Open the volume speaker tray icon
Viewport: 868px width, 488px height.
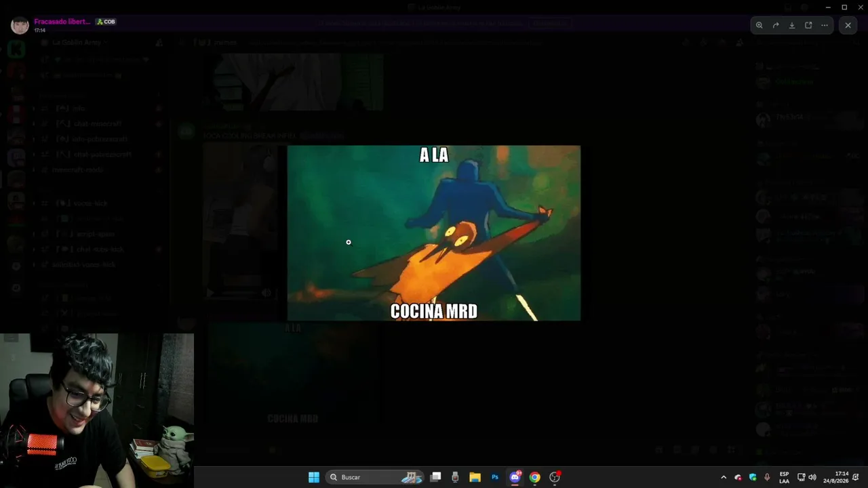tap(812, 477)
